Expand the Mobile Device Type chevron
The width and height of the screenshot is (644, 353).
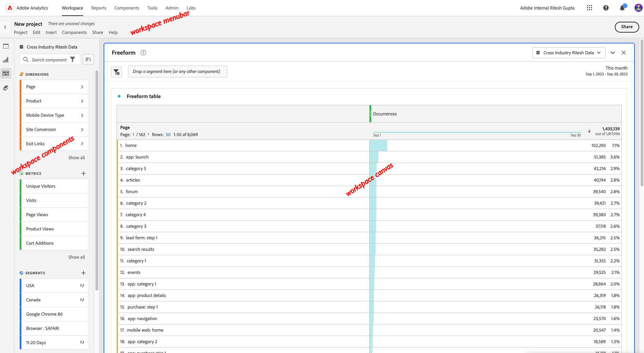pyautogui.click(x=82, y=115)
